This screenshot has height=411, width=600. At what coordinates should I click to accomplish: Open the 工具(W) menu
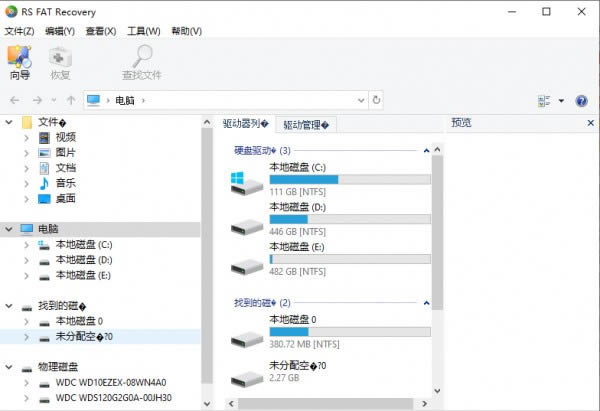tap(143, 31)
